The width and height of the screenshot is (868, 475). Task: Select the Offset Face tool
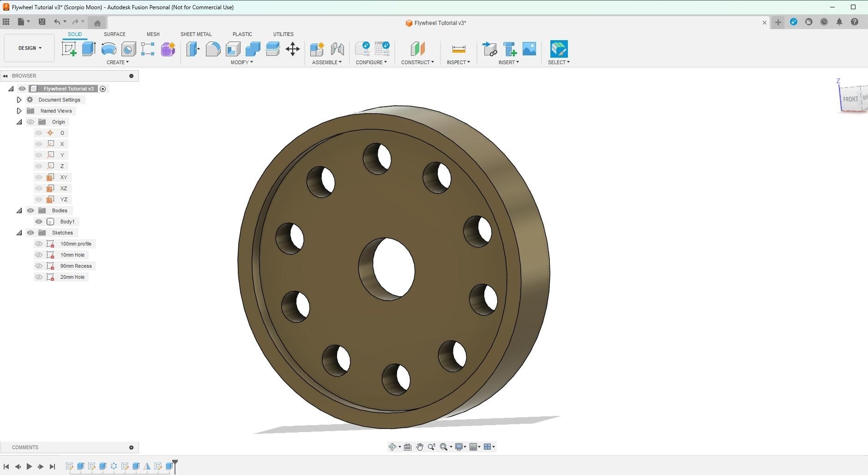point(272,49)
